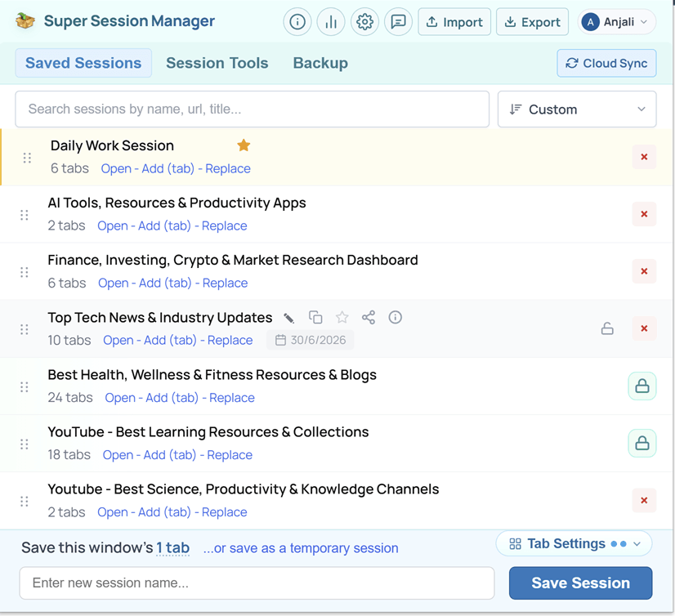Switch to Session Tools tab
This screenshot has width=675, height=616.
pos(217,63)
